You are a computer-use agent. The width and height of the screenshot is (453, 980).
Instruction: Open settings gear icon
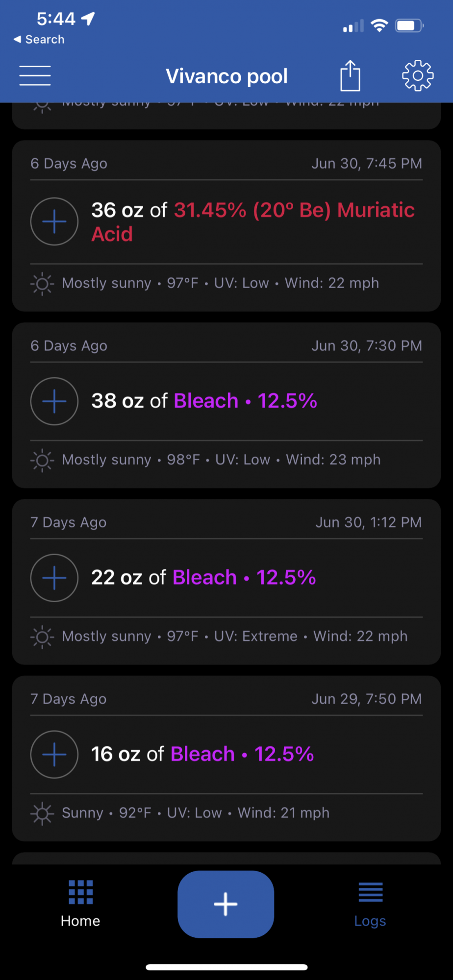pos(418,75)
